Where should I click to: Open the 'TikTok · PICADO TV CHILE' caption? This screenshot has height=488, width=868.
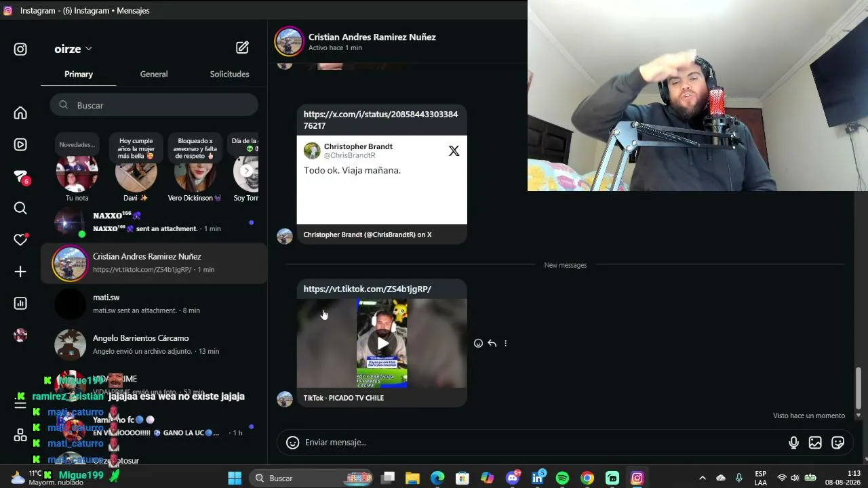tap(343, 398)
